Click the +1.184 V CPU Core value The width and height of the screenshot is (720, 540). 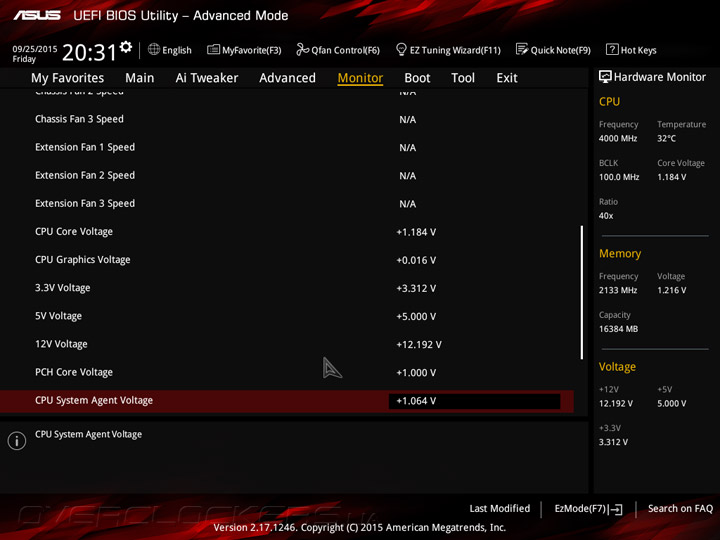coord(416,232)
